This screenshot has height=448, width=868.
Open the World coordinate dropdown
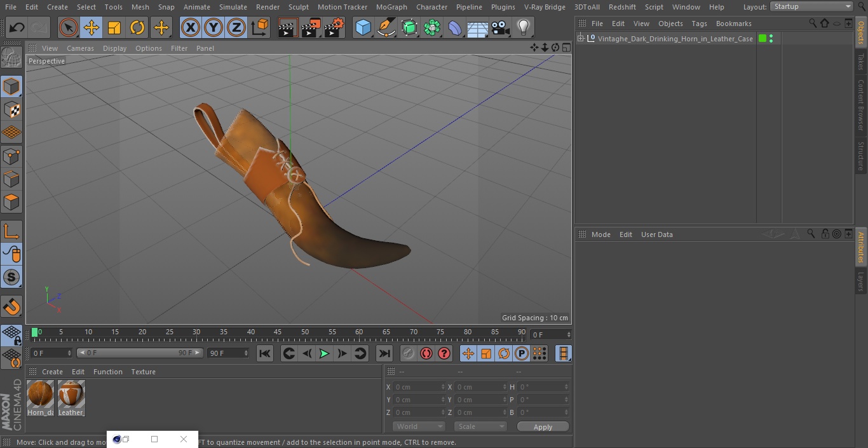[x=418, y=426]
